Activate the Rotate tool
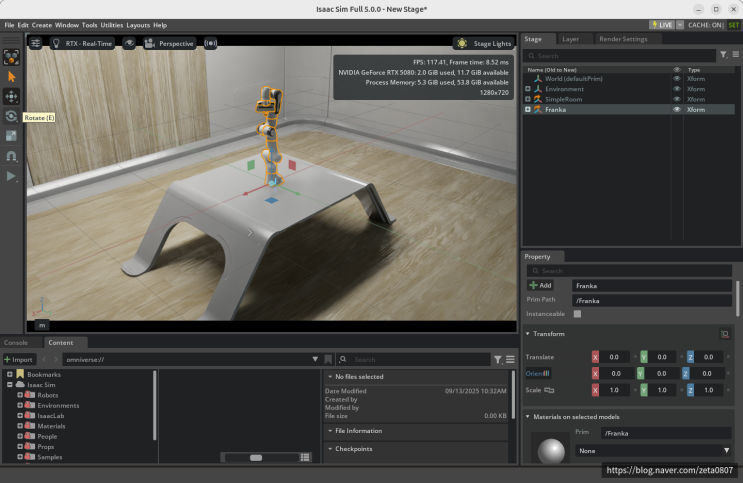Image resolution: width=743 pixels, height=483 pixels. [11, 116]
